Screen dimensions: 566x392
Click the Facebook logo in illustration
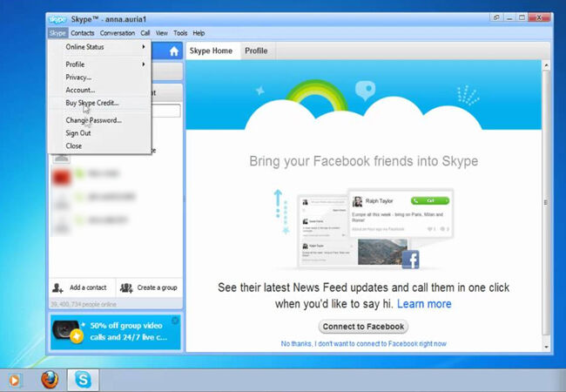coord(410,260)
